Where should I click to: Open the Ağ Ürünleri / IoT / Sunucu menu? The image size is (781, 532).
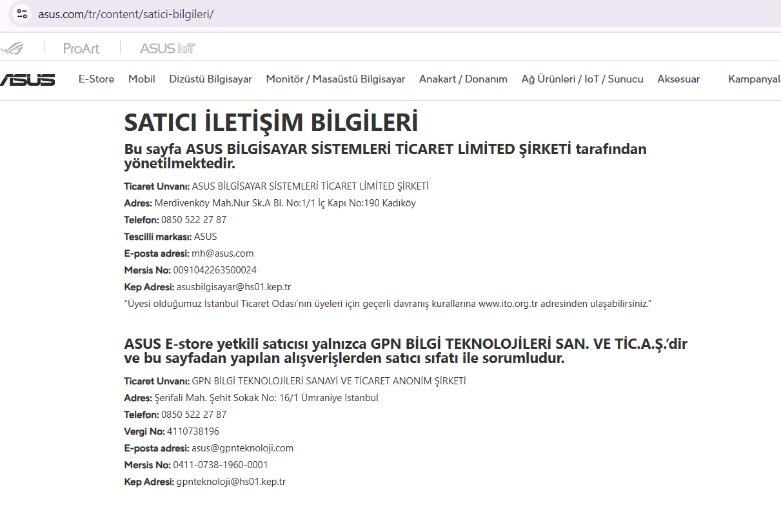click(582, 79)
